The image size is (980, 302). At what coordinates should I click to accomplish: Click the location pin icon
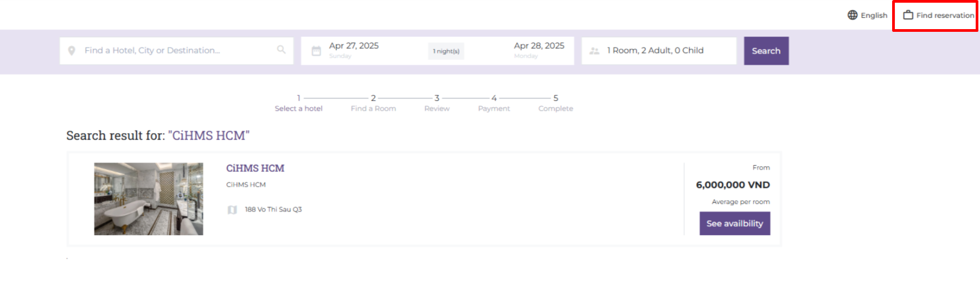click(x=72, y=51)
